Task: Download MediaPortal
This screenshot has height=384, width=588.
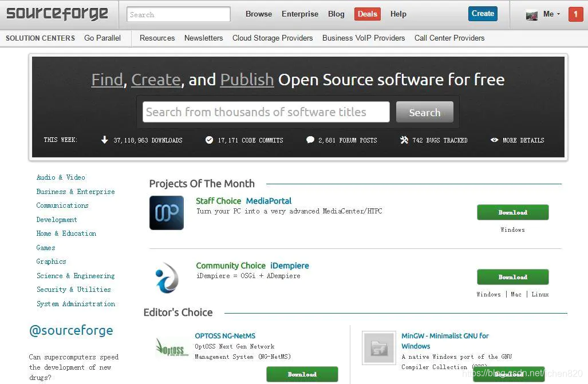Action: 512,212
